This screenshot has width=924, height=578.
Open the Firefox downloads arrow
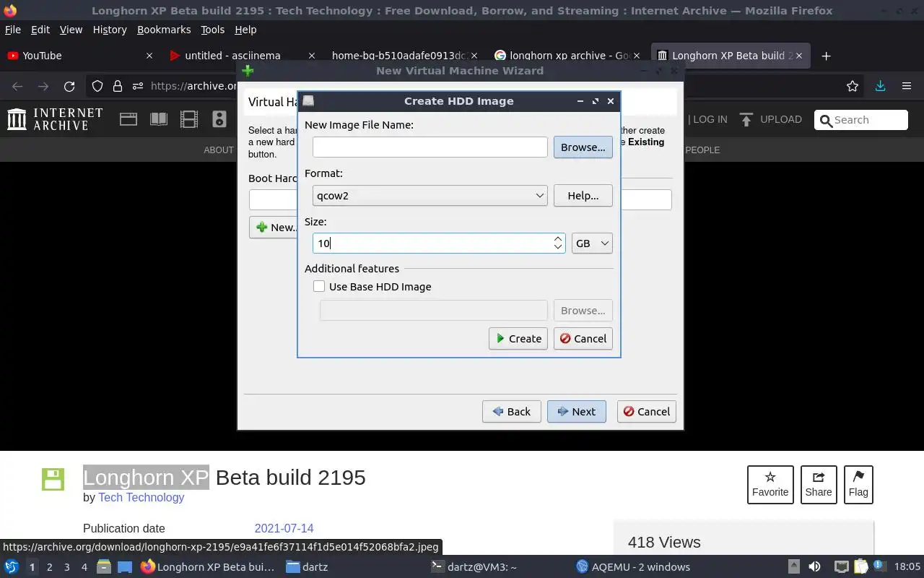[x=880, y=86]
